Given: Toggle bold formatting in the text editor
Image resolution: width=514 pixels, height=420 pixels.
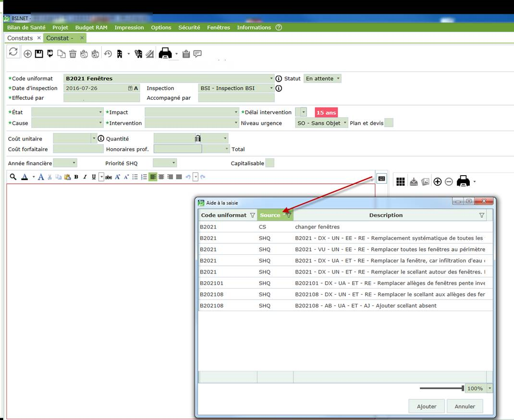Looking at the screenshot, I should (76, 177).
